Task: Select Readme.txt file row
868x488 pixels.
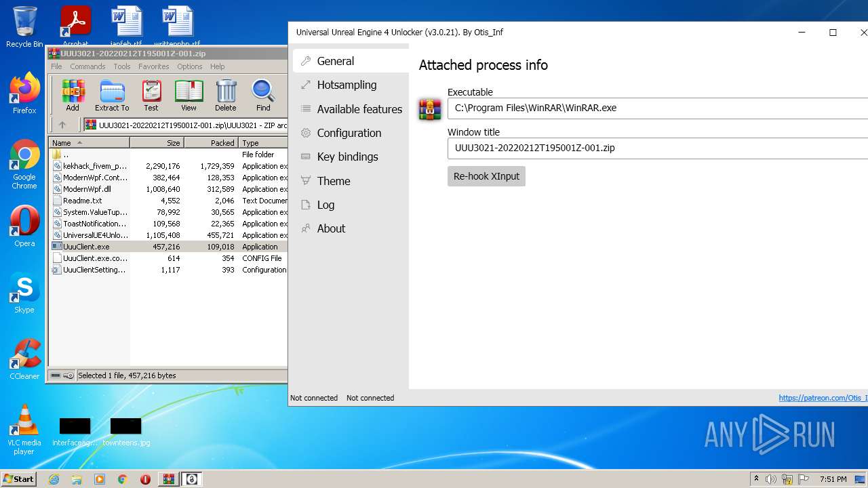Action: [x=169, y=201]
